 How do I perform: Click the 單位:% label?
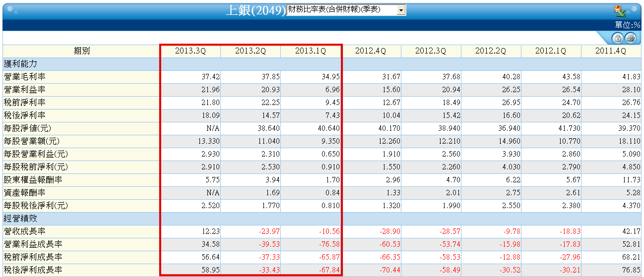pyautogui.click(x=628, y=25)
